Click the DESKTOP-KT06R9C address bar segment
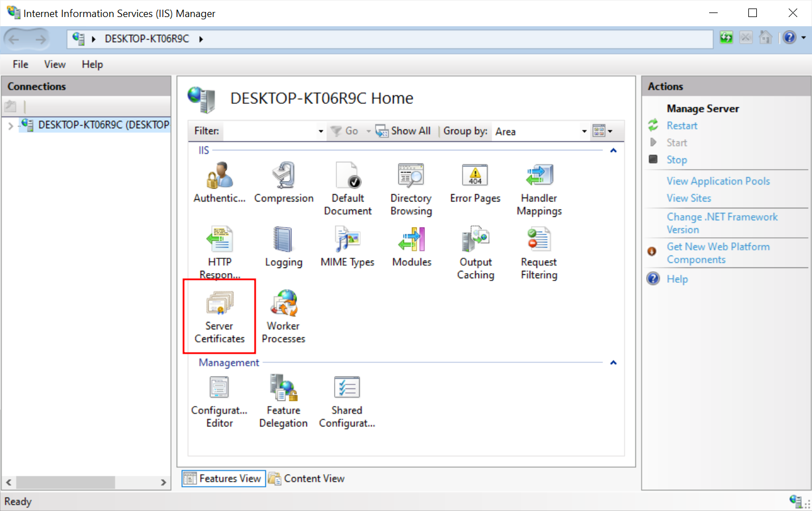This screenshot has width=812, height=511. [147, 39]
